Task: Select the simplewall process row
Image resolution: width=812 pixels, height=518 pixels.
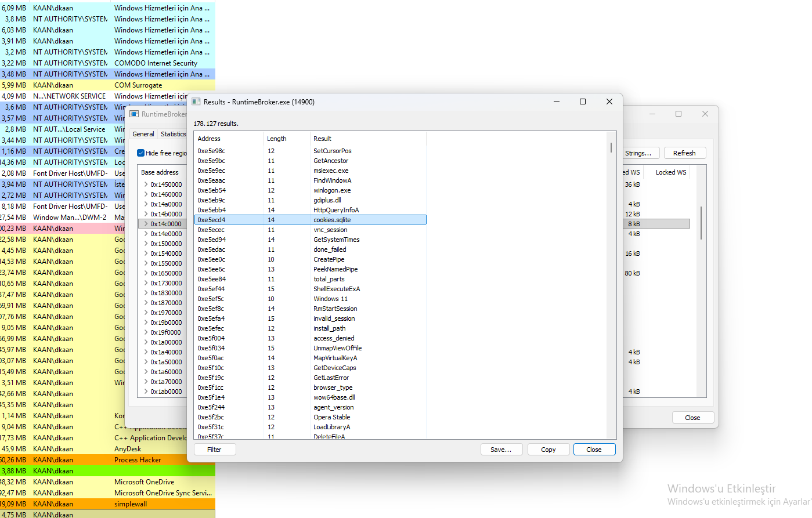Action: pyautogui.click(x=107, y=504)
